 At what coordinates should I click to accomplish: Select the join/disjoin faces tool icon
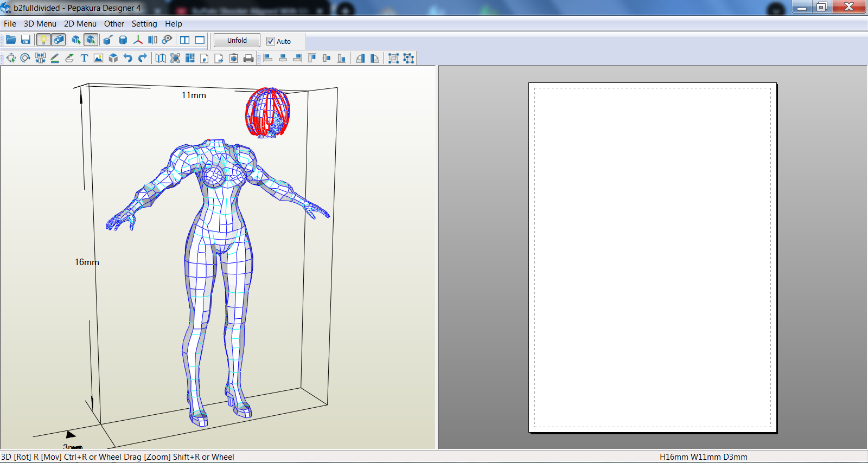click(x=40, y=58)
